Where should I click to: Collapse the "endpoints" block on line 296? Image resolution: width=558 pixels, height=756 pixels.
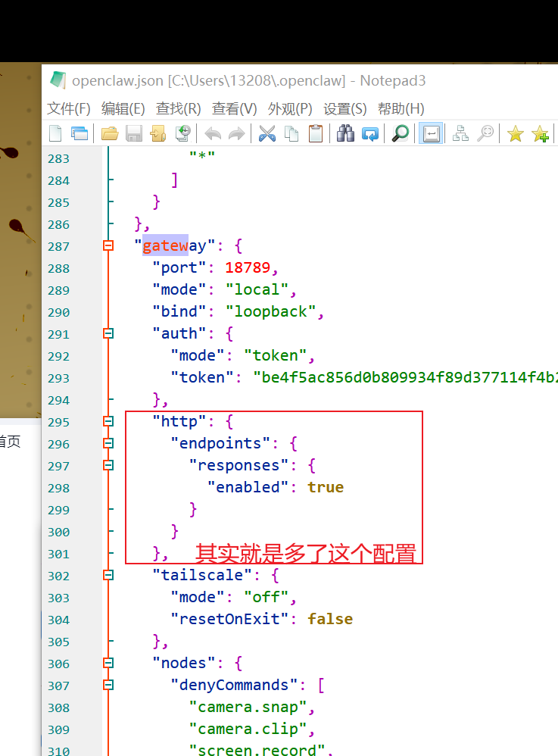pos(108,444)
